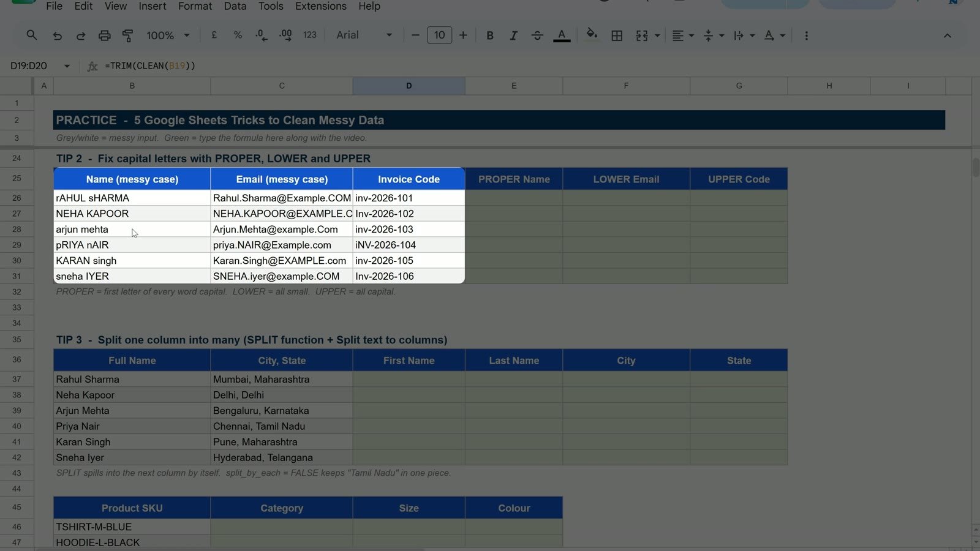980x551 pixels.
Task: Decrease font size with minus button
Action: (x=415, y=36)
